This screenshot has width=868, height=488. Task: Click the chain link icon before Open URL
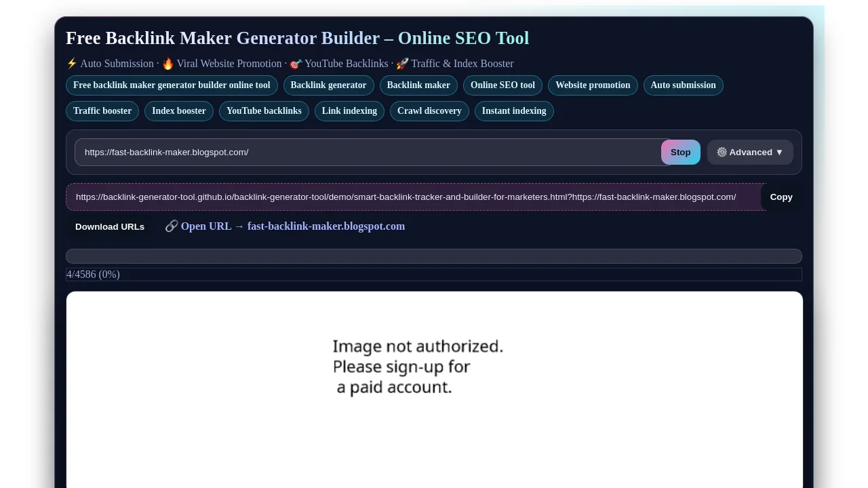point(172,226)
